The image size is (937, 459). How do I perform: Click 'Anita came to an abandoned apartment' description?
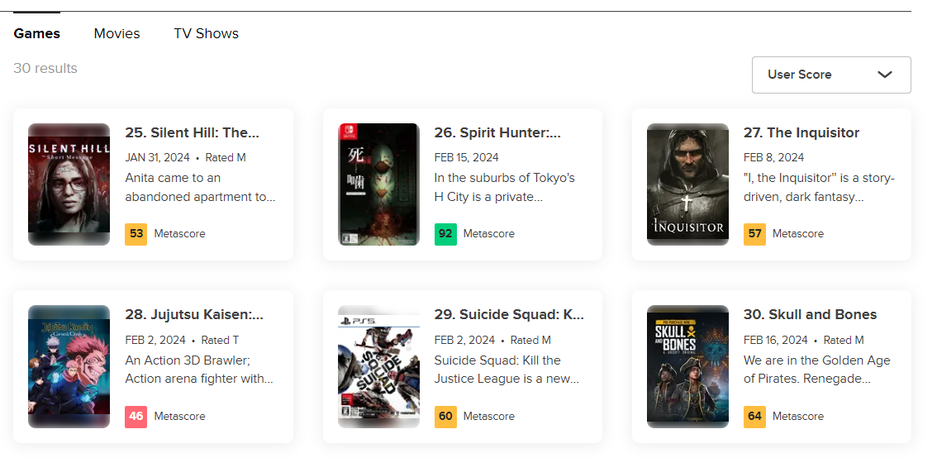200,188
